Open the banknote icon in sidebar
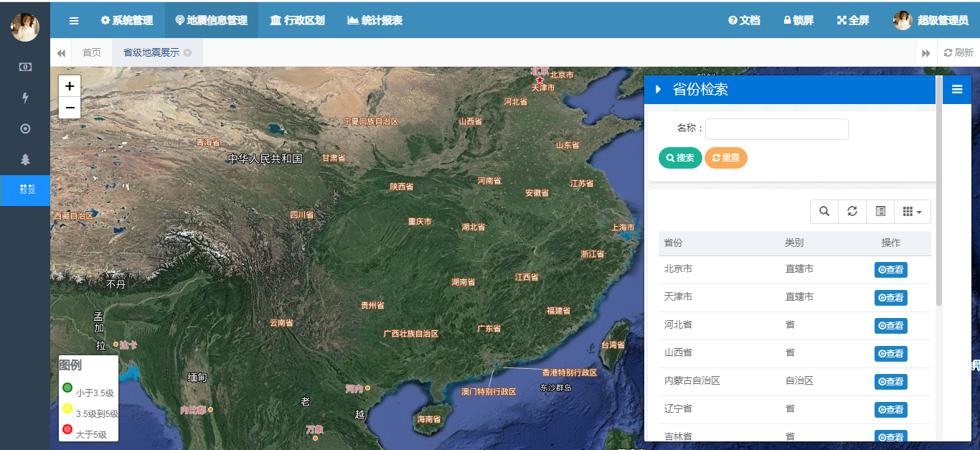 click(x=25, y=67)
